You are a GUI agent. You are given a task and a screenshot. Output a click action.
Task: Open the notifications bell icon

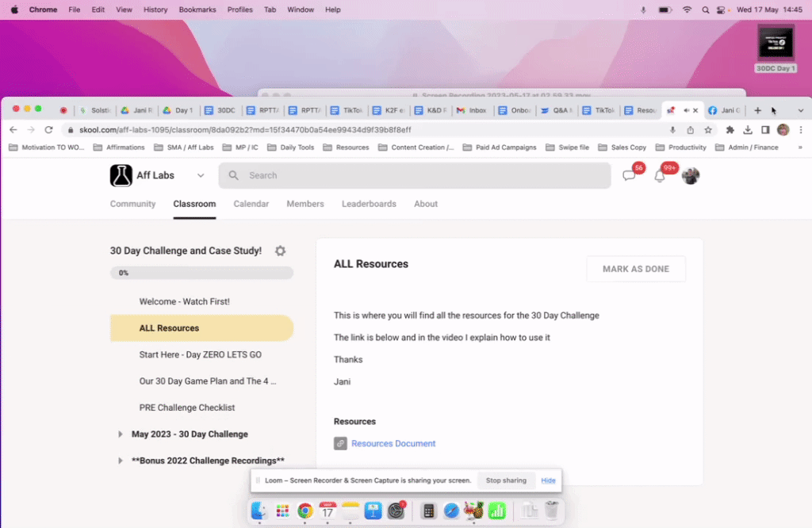660,176
